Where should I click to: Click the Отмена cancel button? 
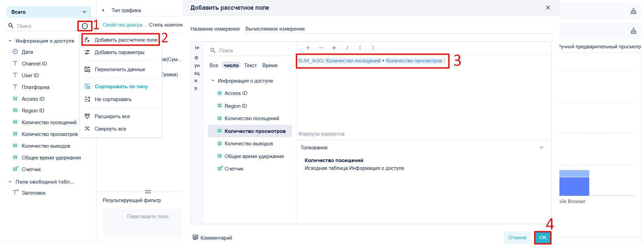tap(517, 238)
